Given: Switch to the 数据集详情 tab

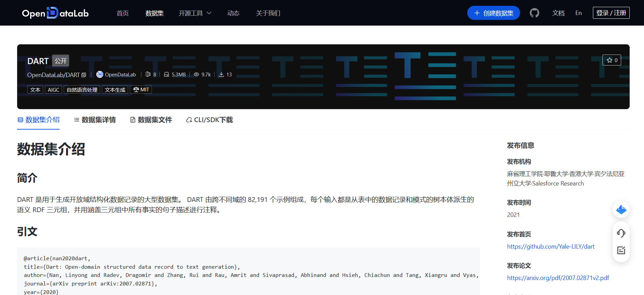Looking at the screenshot, I should coord(95,120).
